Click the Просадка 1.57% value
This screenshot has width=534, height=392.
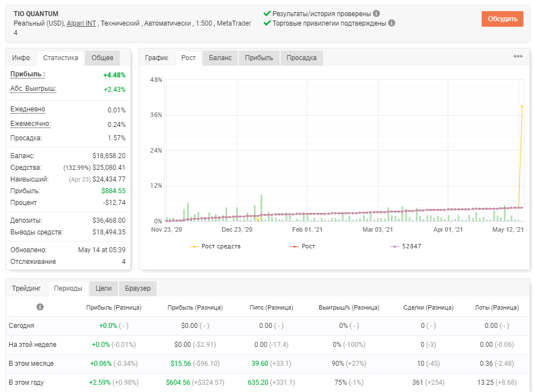[116, 138]
